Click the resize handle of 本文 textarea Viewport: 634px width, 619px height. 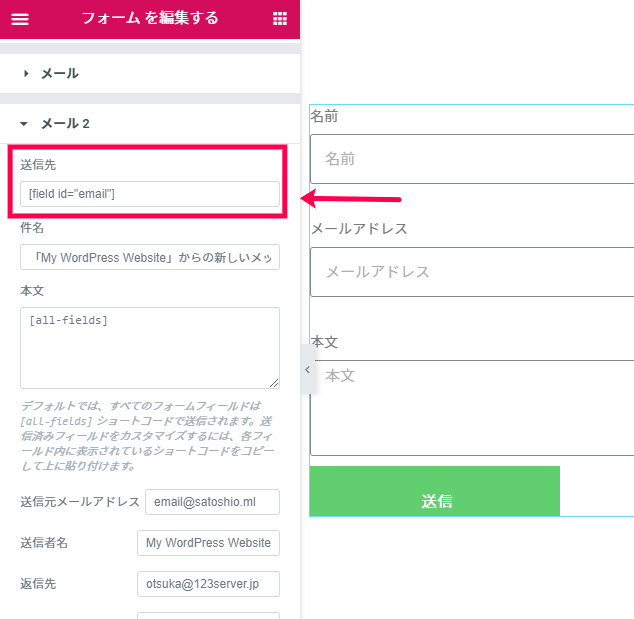(x=274, y=383)
